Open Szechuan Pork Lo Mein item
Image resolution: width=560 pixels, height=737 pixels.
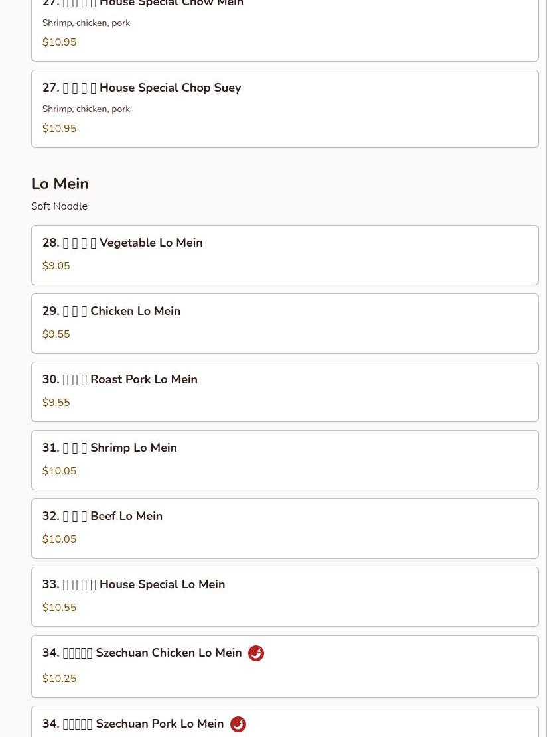click(285, 722)
